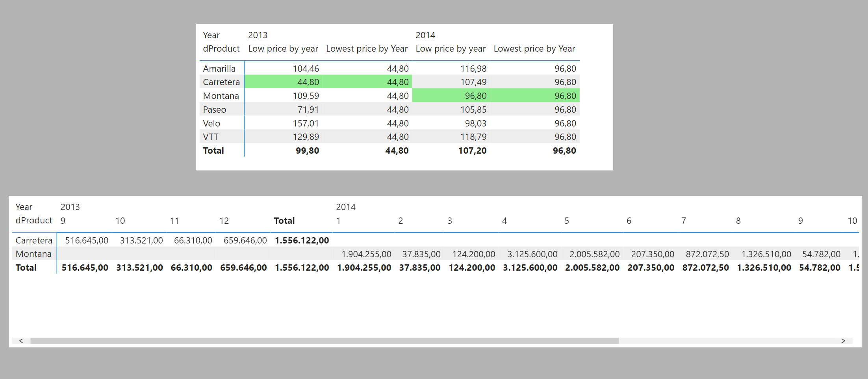Click the Total row label in lower matrix
This screenshot has width=868, height=379.
click(26, 268)
